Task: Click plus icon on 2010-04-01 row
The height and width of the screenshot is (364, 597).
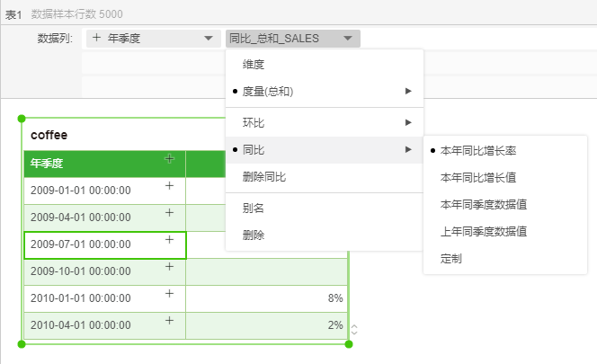Action: (168, 321)
